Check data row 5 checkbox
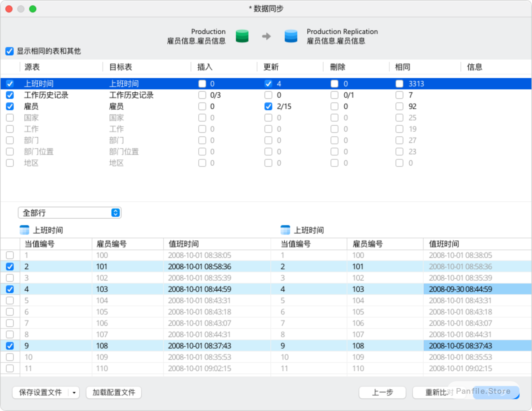Screen dimensions: 532x411 (10, 301)
